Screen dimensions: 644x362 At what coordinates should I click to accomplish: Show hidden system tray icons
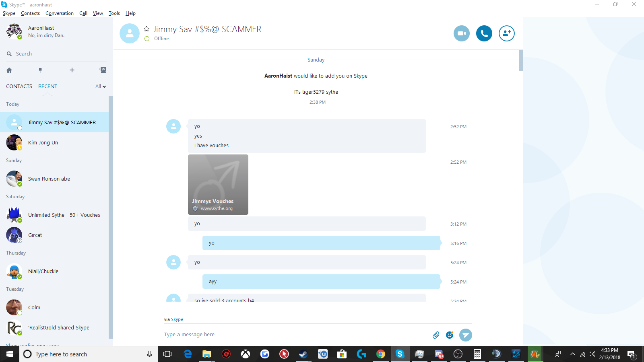pos(573,354)
